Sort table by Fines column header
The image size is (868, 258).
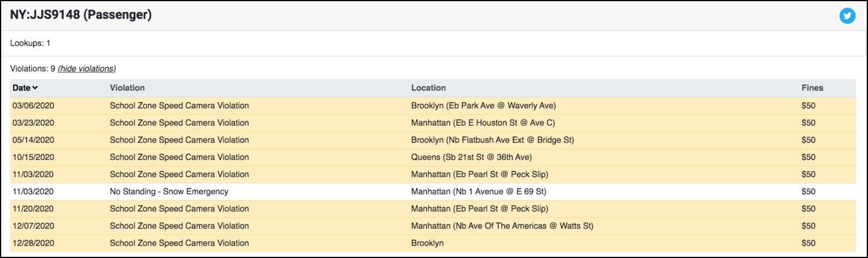click(x=812, y=88)
